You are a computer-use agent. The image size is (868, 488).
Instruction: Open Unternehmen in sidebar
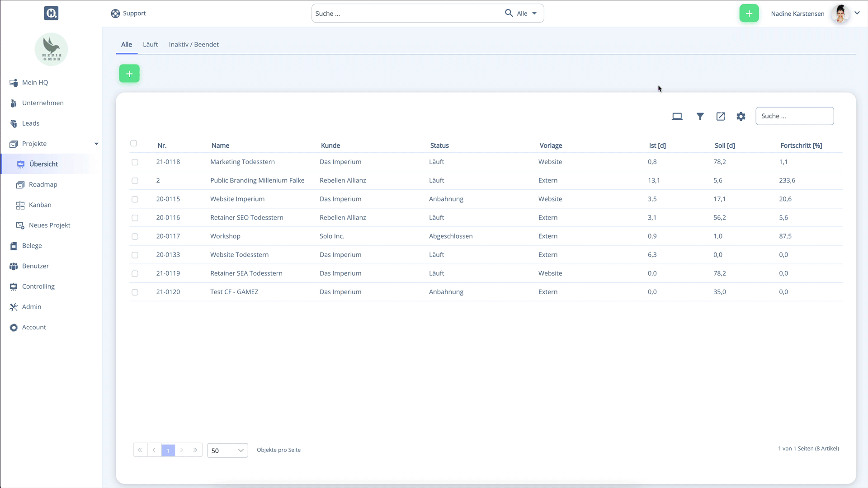pyautogui.click(x=43, y=103)
